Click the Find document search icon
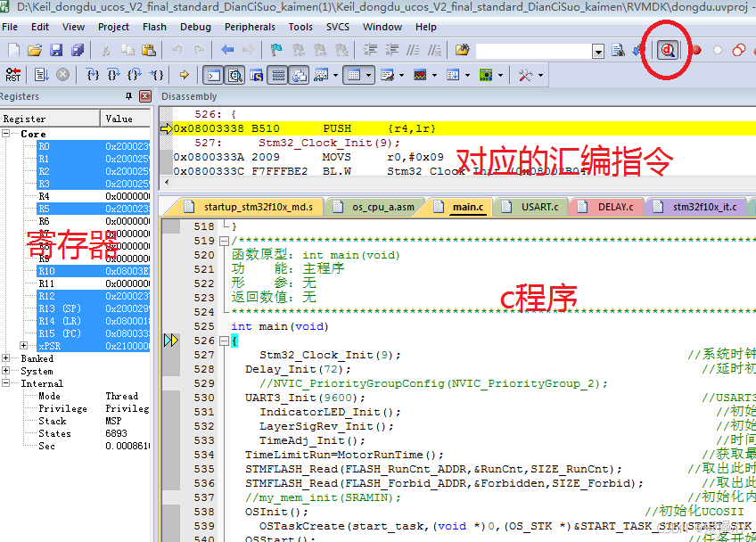The height and width of the screenshot is (542, 756). pos(618,50)
